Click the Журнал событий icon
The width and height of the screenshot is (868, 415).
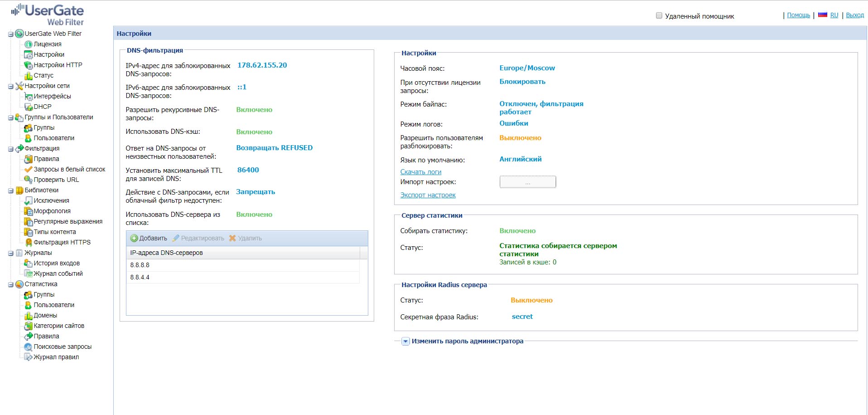coord(29,273)
